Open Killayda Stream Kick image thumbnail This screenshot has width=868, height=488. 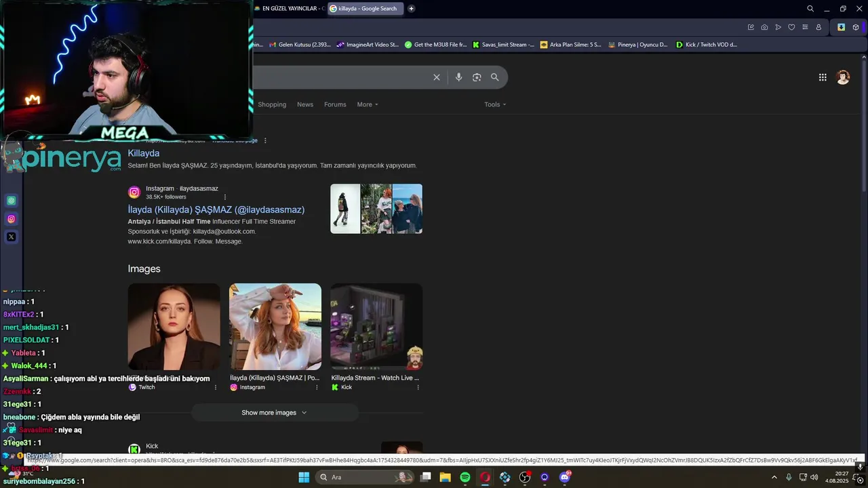tap(376, 327)
